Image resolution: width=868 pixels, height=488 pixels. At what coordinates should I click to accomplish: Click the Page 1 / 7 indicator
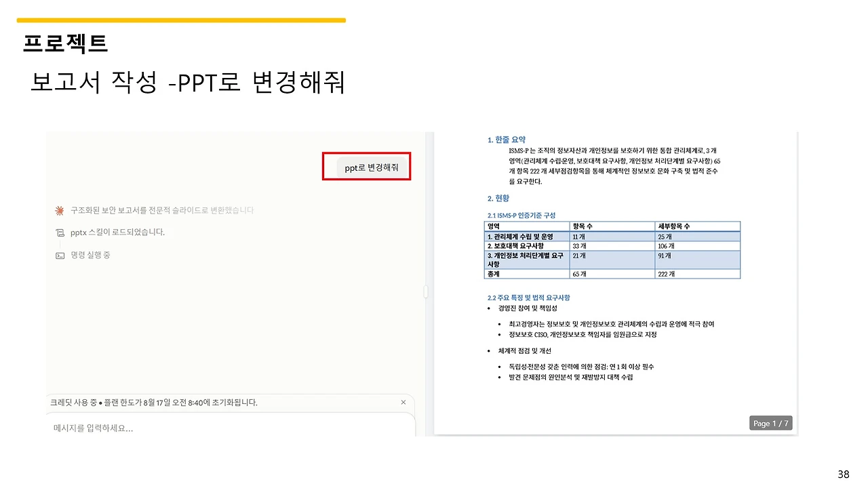point(771,423)
